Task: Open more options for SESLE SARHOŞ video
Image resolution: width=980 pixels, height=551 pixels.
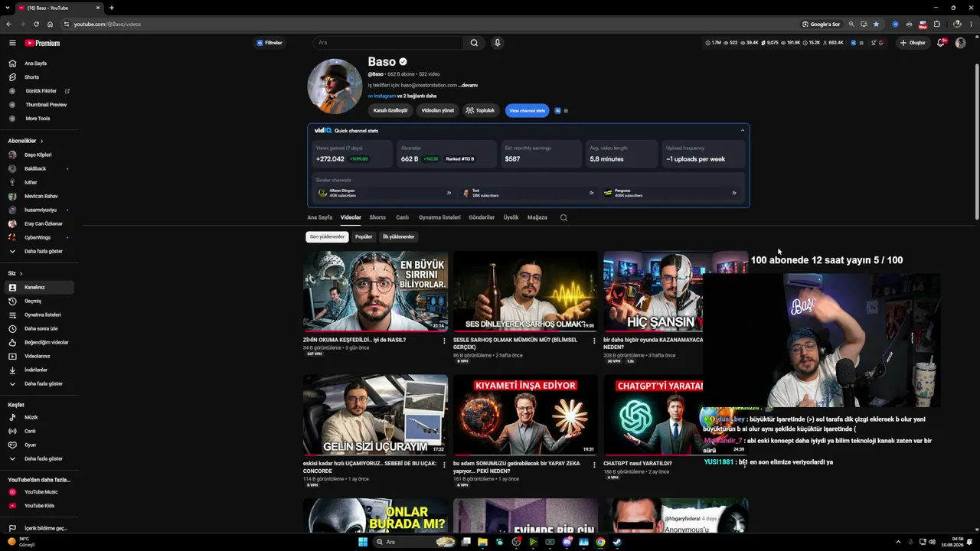Action: [x=594, y=341]
